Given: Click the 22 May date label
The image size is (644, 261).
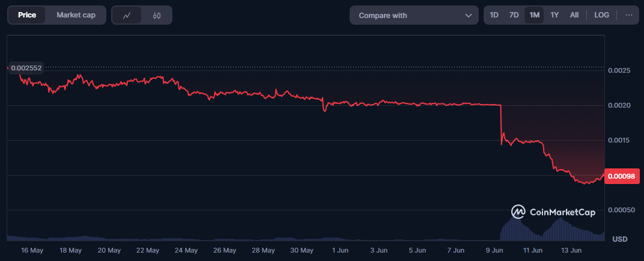Looking at the screenshot, I should coord(147,250).
